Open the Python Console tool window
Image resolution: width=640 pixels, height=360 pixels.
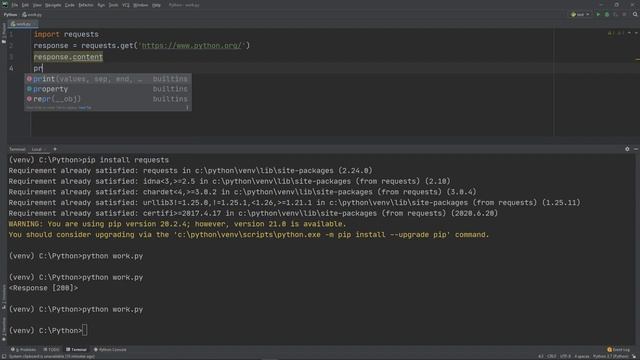110,350
